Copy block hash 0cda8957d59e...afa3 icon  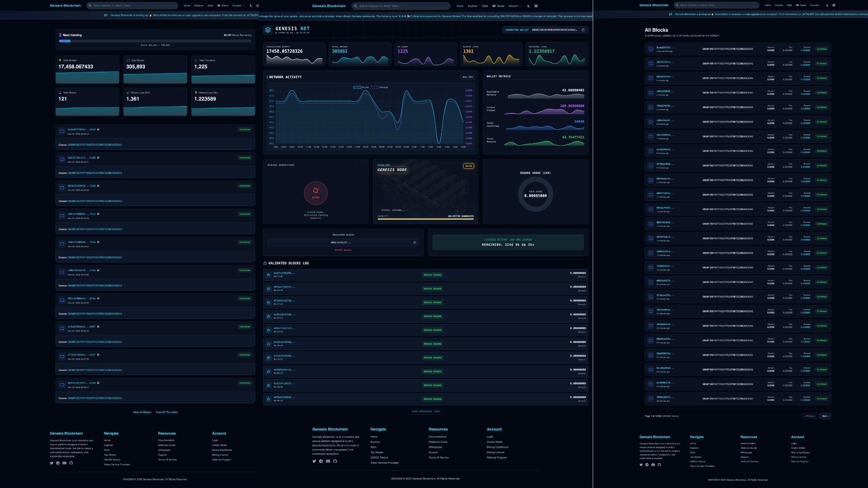[98, 129]
